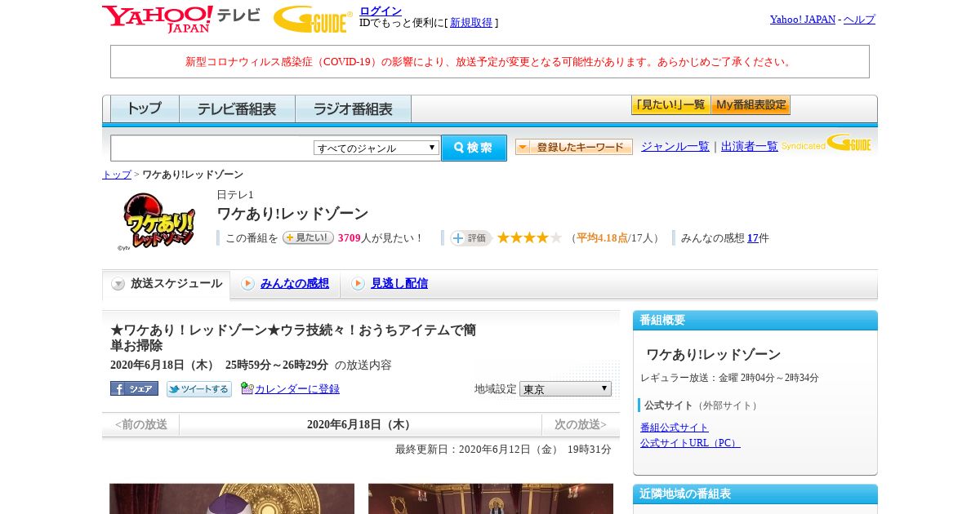Click the right program screenshot thumbnail
980x514 pixels.
click(491, 498)
